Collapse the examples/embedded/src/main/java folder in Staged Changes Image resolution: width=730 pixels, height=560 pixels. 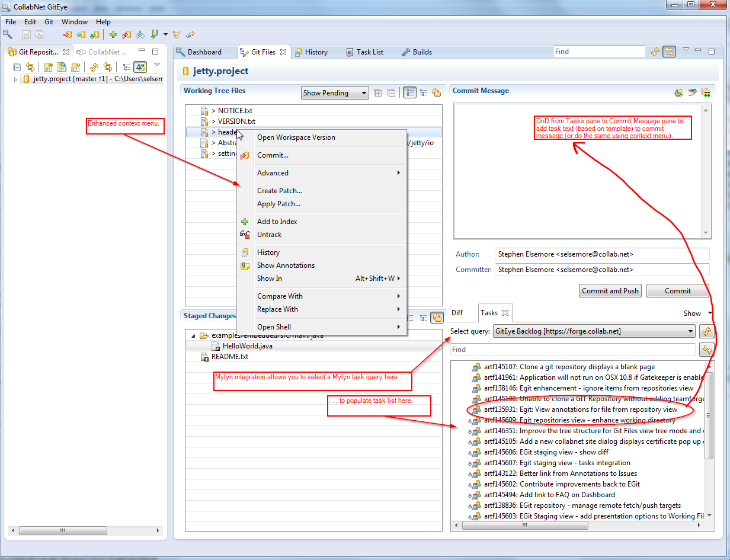click(x=193, y=336)
